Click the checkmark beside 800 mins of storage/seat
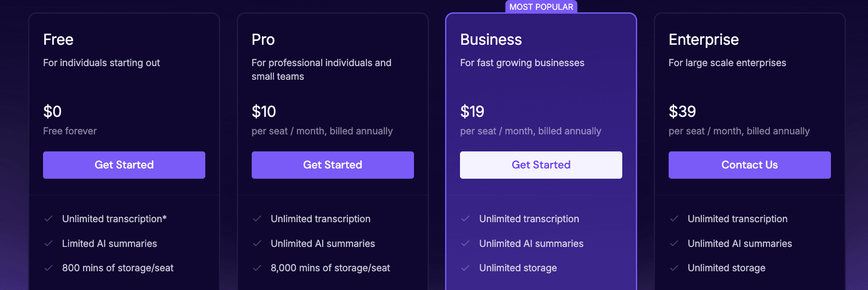The height and width of the screenshot is (290, 868). (49, 268)
